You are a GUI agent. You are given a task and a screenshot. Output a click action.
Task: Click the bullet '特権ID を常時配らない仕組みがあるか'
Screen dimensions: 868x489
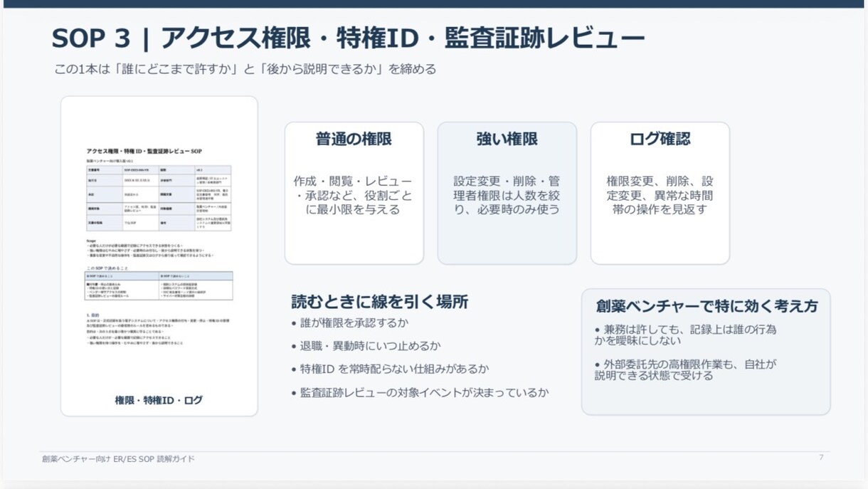pos(390,369)
